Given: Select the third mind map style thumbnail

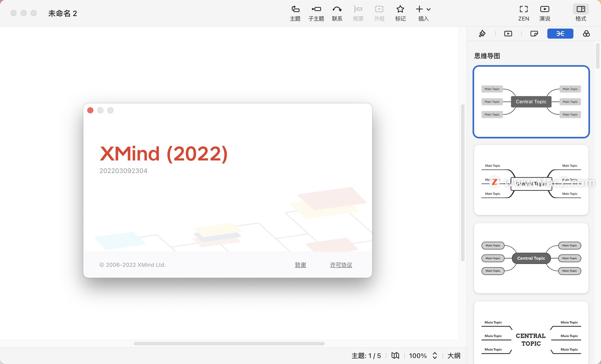Looking at the screenshot, I should 531,258.
